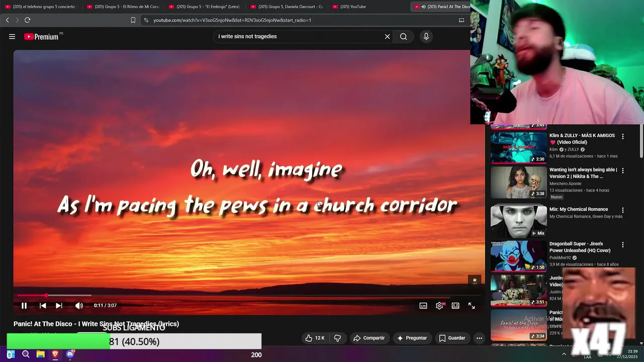Click title 'Klim & ZULLY - MÁS K AMIGOS'
Screen dimensions: 644x362
pyautogui.click(x=582, y=139)
